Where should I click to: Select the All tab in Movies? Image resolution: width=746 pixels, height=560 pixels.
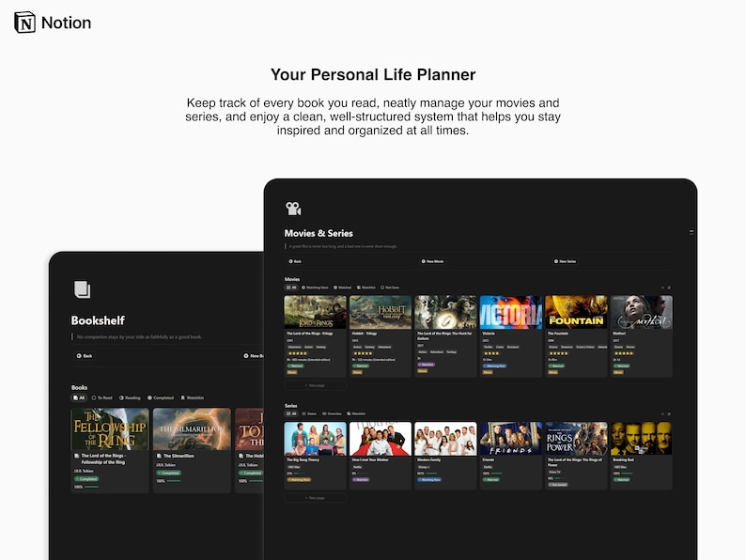click(291, 288)
